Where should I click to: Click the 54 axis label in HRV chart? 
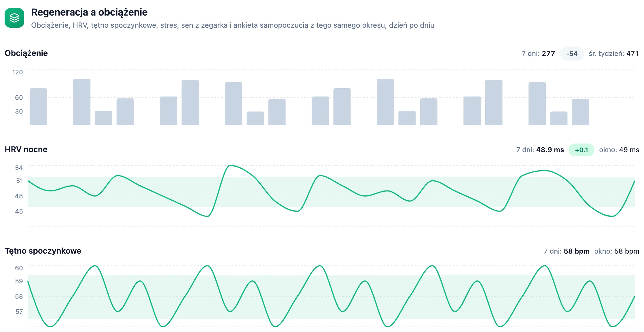[19, 168]
